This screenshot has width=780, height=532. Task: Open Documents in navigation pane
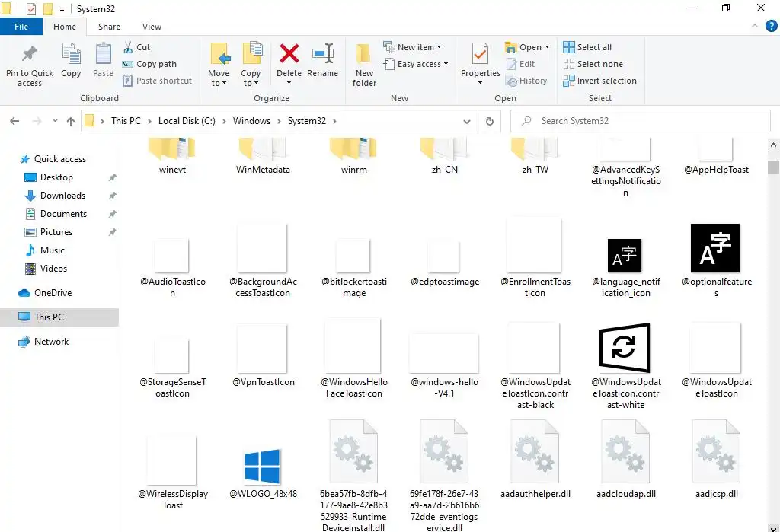point(63,214)
